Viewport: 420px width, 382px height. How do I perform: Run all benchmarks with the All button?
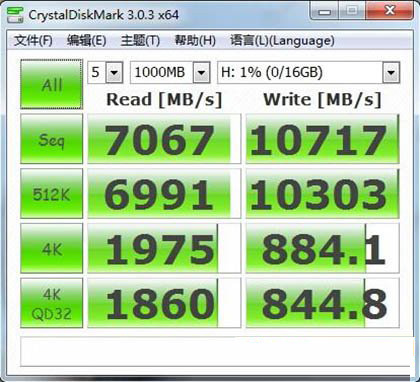52,84
